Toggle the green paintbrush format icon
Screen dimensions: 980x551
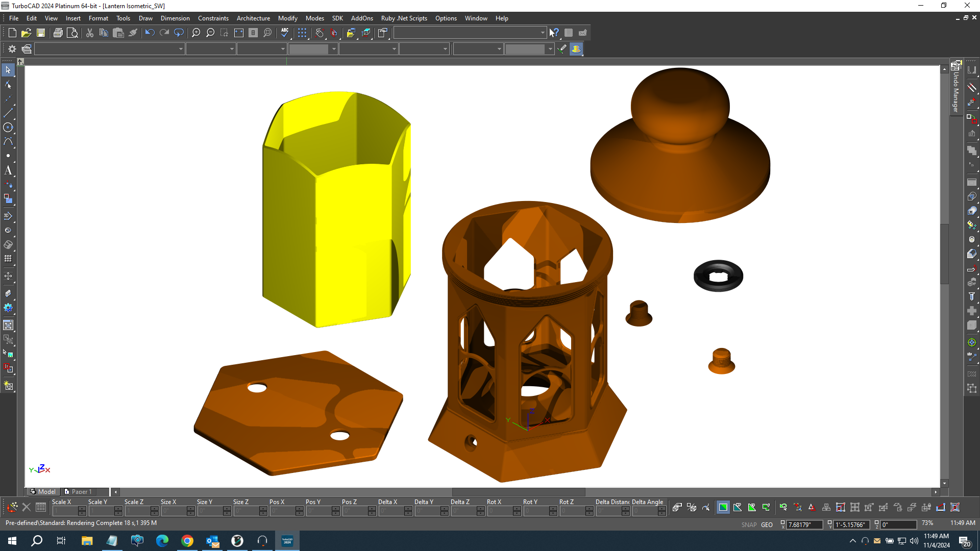[x=562, y=49]
